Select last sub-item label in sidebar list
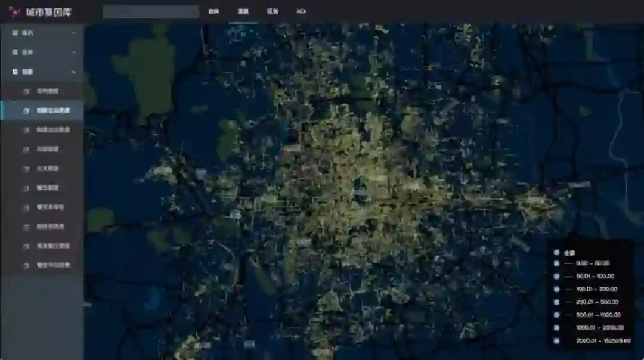This screenshot has width=644, height=360. (53, 265)
